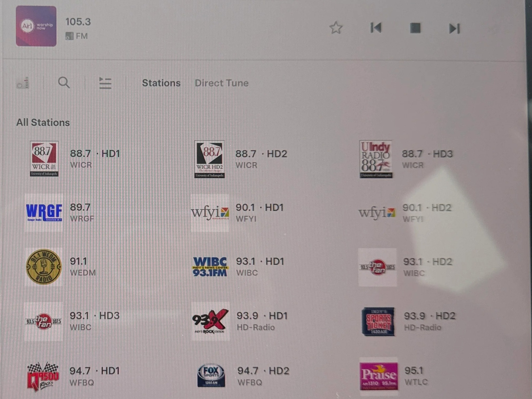The height and width of the screenshot is (399, 532).
Task: Skip to next station
Action: (455, 29)
